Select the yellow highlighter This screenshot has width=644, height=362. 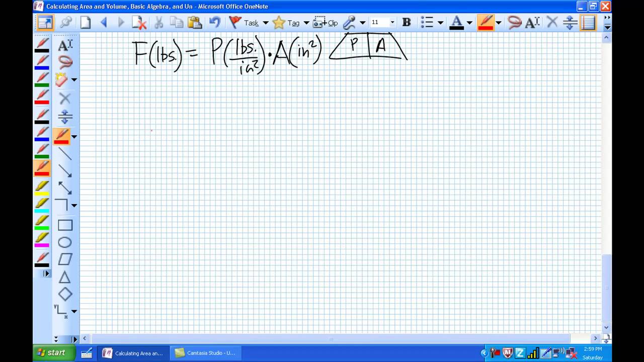[x=42, y=188]
